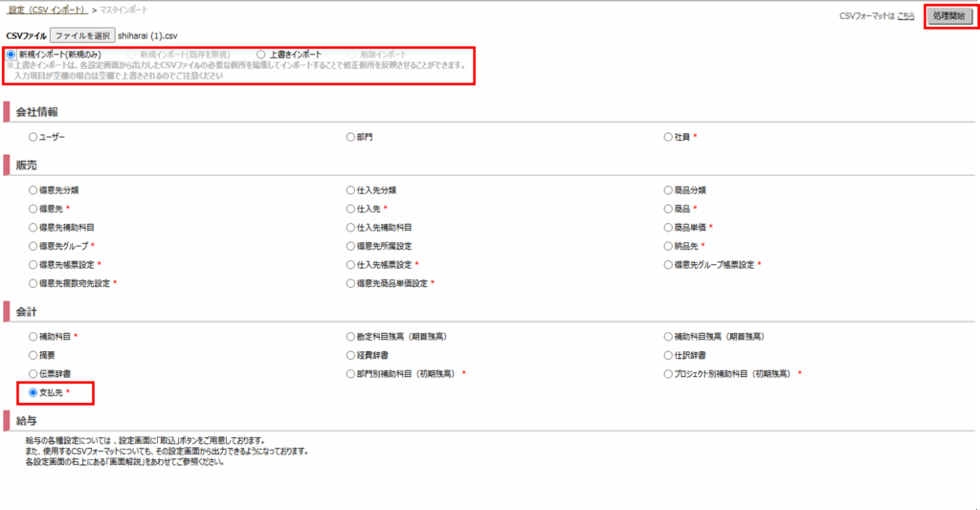980x510 pixels.
Task: Select 勘定科目残高（期首残高） radio button
Action: pyautogui.click(x=350, y=337)
